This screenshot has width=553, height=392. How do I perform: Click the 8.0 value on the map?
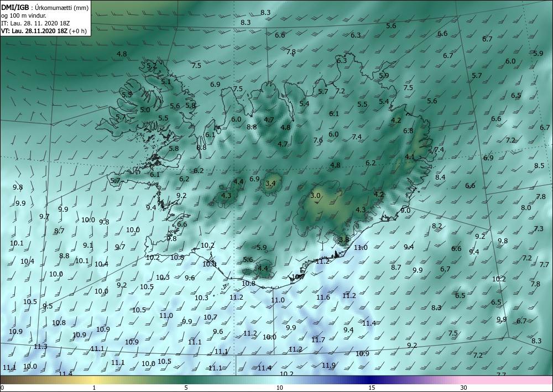click(x=526, y=208)
